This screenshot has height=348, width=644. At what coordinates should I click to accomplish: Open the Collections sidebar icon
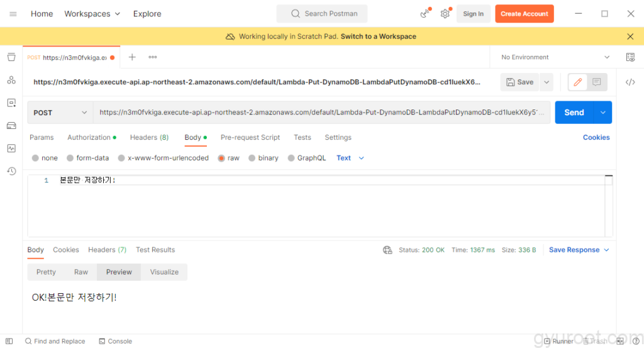tap(11, 57)
